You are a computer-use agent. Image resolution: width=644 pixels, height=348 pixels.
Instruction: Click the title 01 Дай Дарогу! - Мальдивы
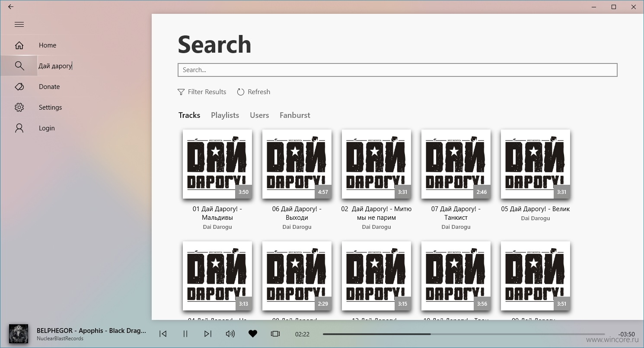[x=217, y=213]
